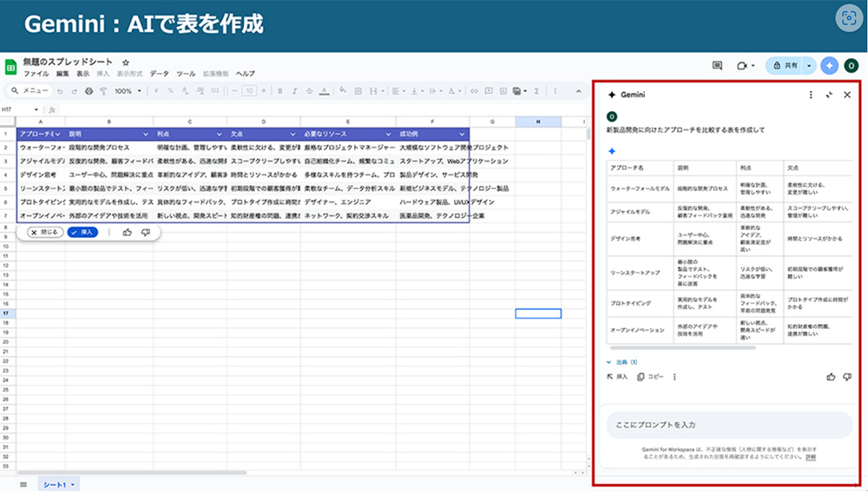This screenshot has width=868, height=495.
Task: Open the 編集 menu
Action: [62, 74]
